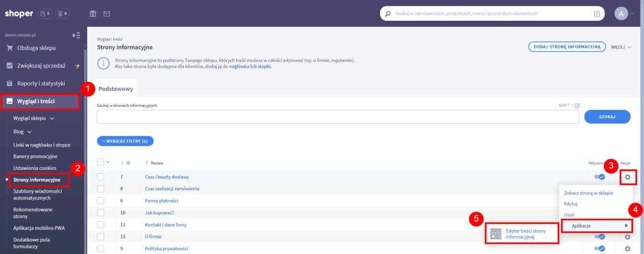Expand the Blog submenu
The image size is (644, 254).
(22, 132)
